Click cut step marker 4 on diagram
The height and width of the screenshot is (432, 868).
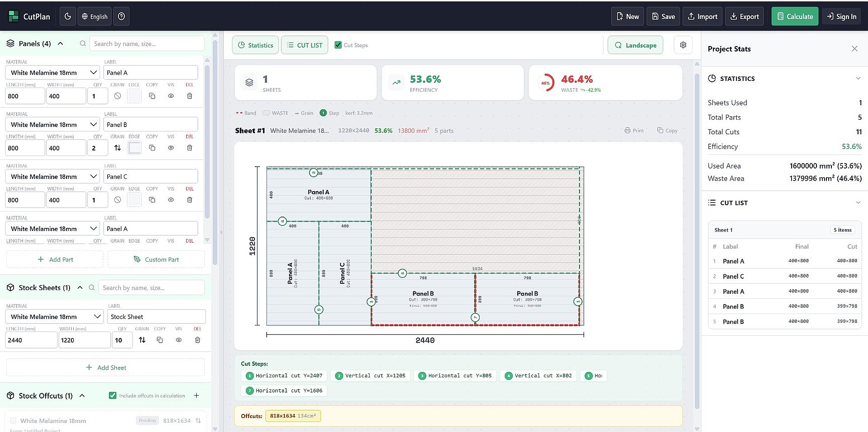click(x=282, y=221)
